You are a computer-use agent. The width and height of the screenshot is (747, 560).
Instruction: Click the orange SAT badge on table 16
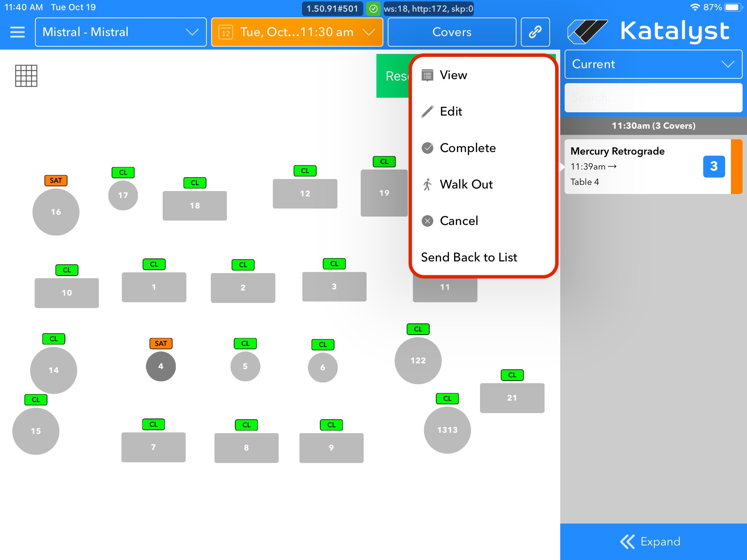pyautogui.click(x=56, y=180)
